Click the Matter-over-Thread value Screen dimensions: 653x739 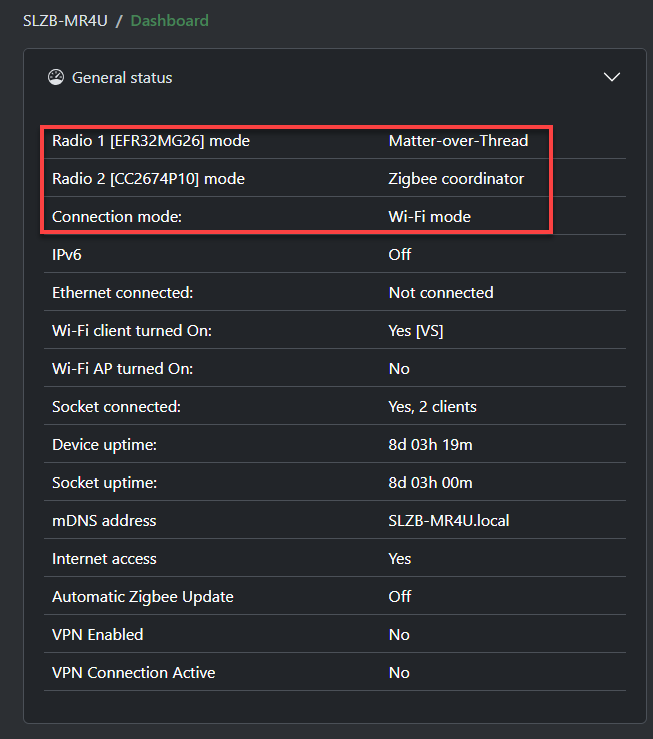point(458,141)
